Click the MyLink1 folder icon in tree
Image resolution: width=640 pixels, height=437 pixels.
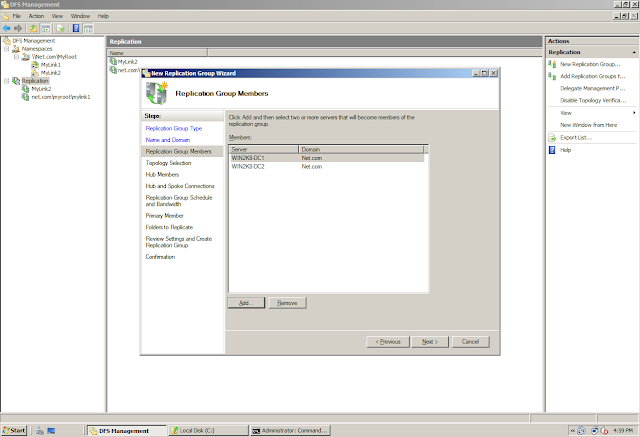tap(35, 65)
